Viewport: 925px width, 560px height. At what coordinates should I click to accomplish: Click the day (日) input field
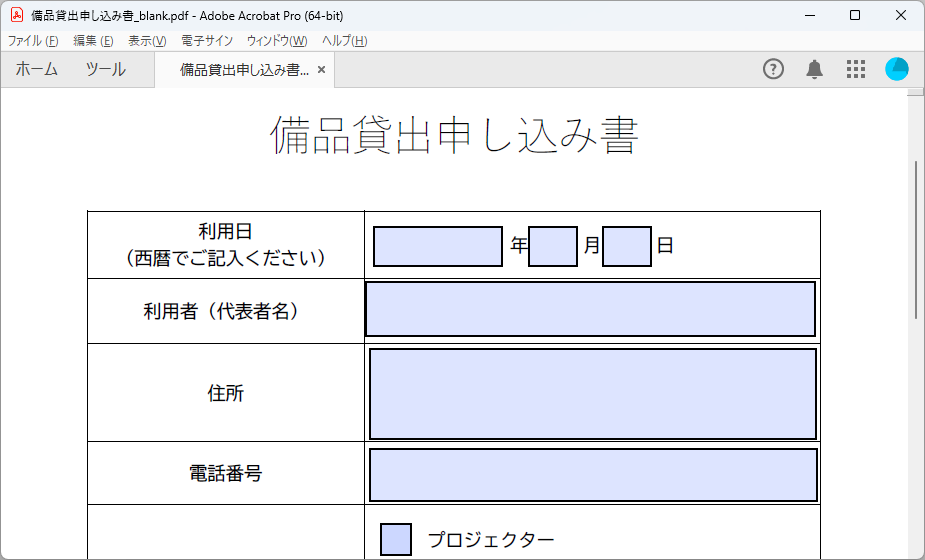[626, 246]
